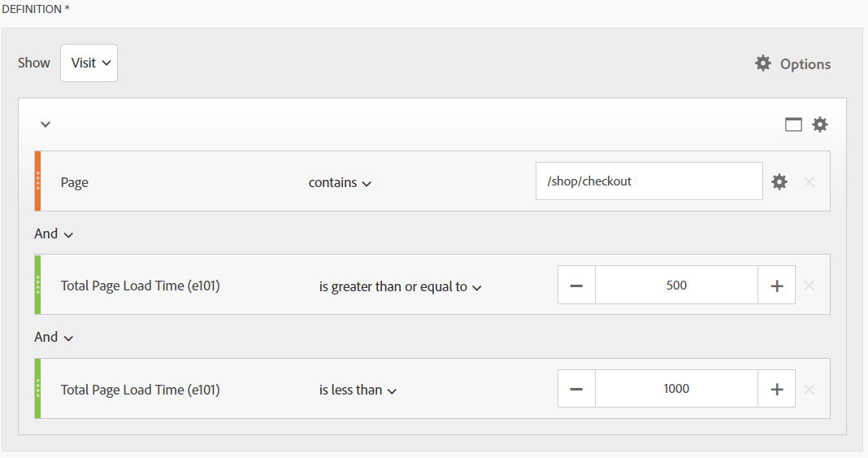
Task: Click the container window icon
Action: click(793, 124)
